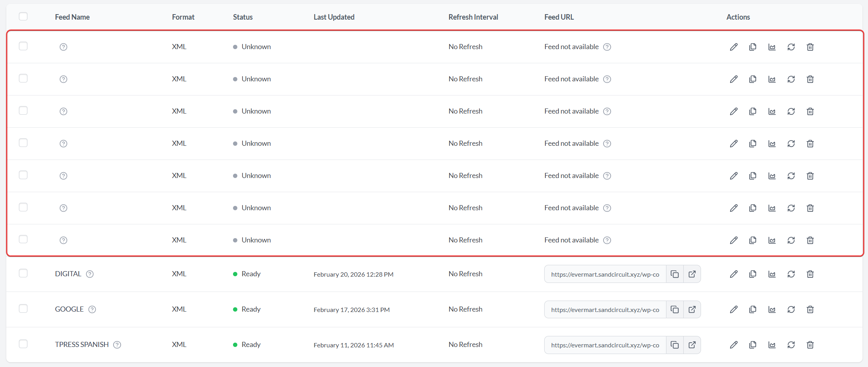Edit the DIGITAL feed with pencil icon

(x=733, y=274)
